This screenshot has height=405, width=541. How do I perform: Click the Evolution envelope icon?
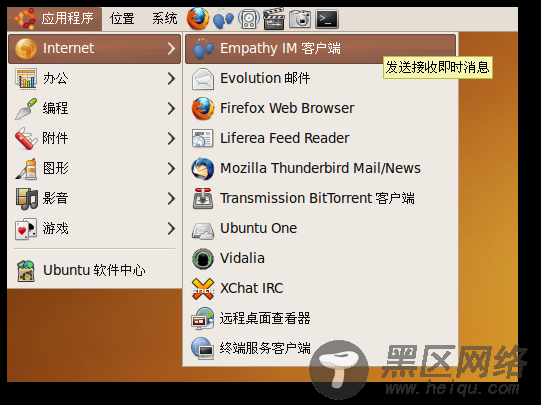(203, 79)
